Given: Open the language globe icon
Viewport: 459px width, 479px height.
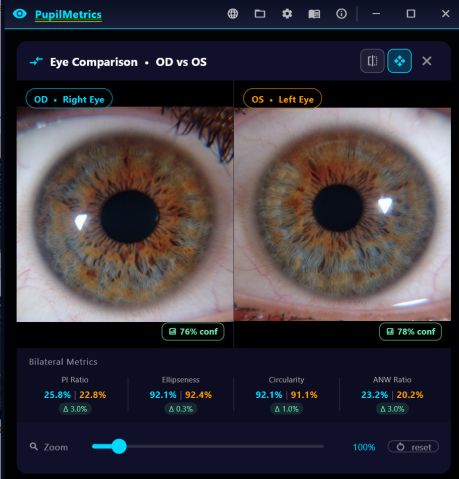Looking at the screenshot, I should coord(233,14).
